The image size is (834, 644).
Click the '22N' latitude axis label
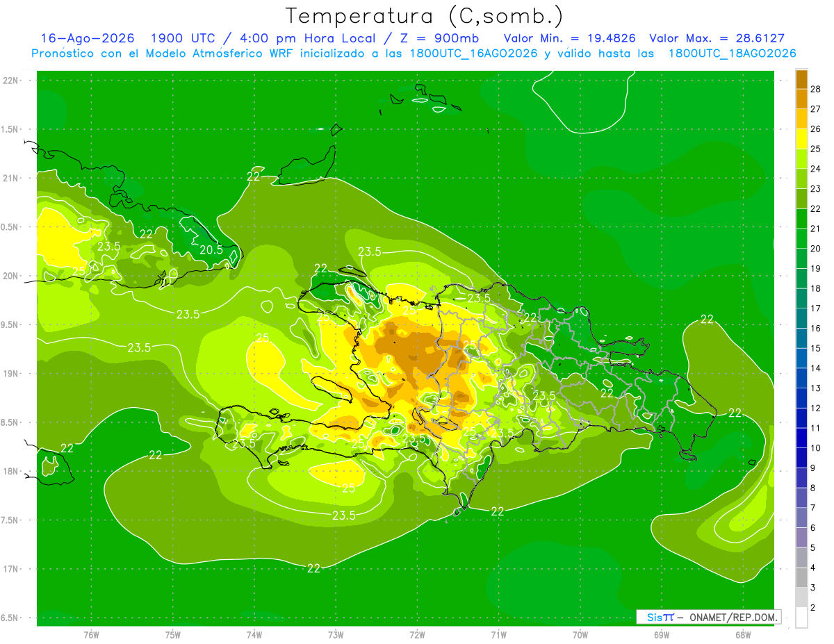click(x=10, y=80)
